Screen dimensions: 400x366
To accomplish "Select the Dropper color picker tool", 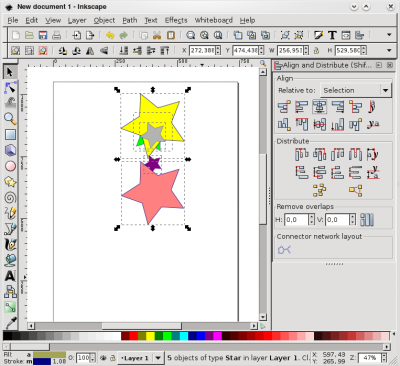I will [x=10, y=323].
